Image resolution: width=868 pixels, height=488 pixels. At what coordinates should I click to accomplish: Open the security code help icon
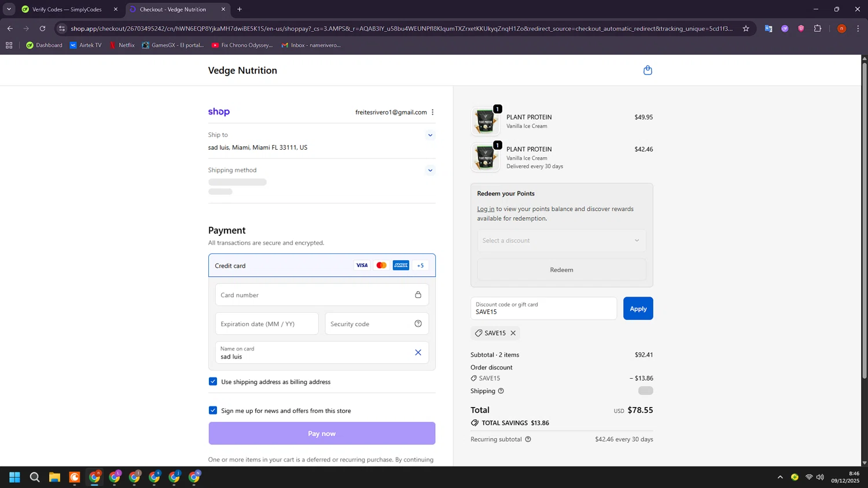(x=418, y=324)
